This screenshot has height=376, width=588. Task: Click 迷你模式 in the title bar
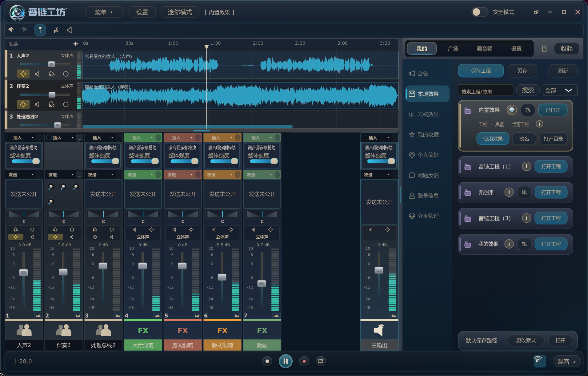click(180, 12)
